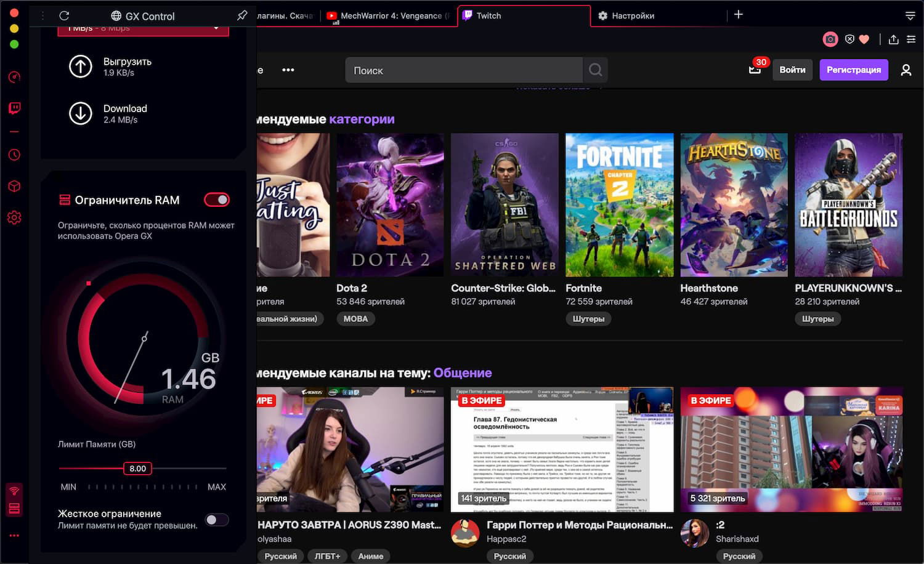Open the tab list menu icon

coord(910,15)
